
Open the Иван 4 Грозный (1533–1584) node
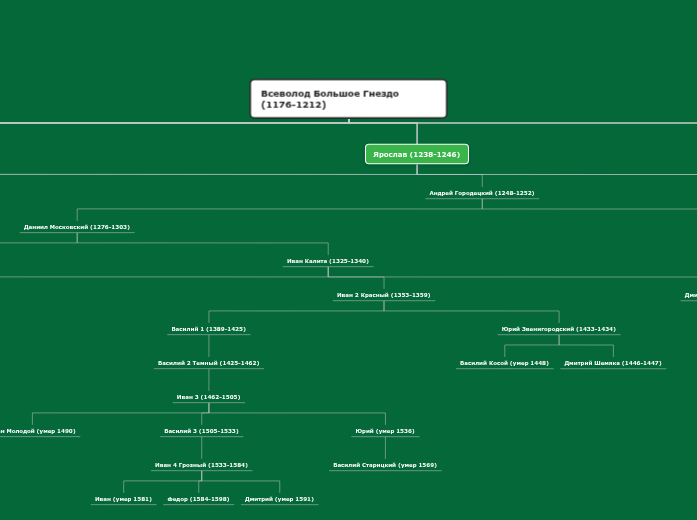pyautogui.click(x=201, y=465)
